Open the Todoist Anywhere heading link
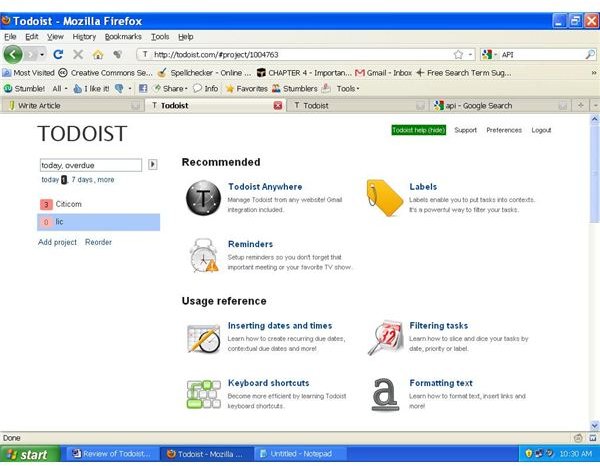 point(265,187)
